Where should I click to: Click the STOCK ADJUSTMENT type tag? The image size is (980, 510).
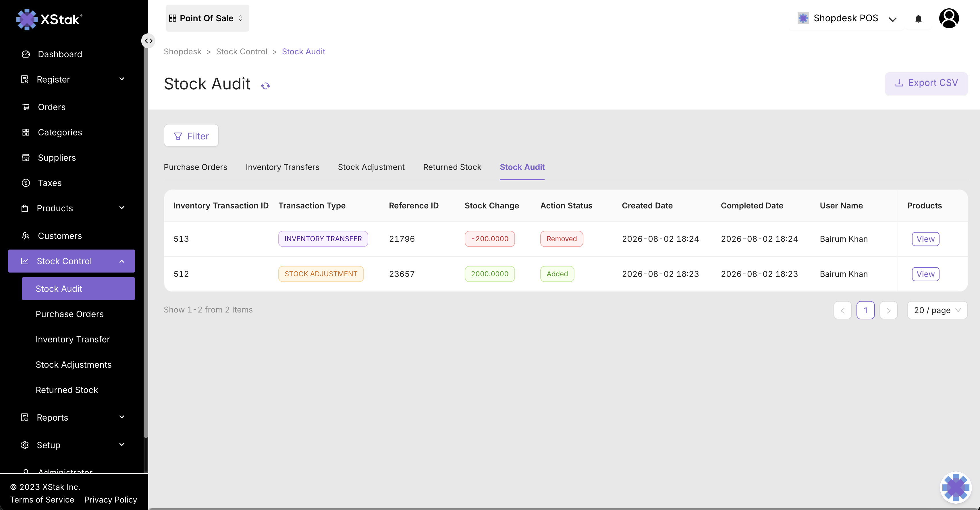coord(321,274)
